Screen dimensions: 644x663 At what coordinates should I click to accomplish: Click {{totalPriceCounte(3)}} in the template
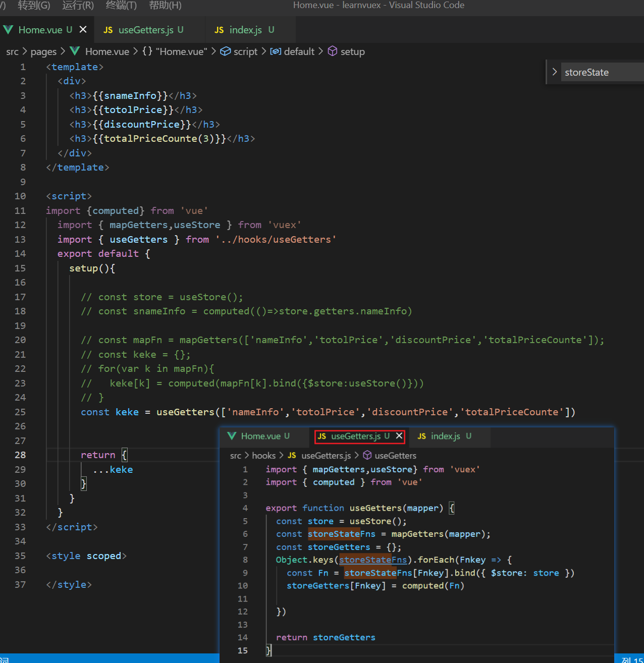159,139
